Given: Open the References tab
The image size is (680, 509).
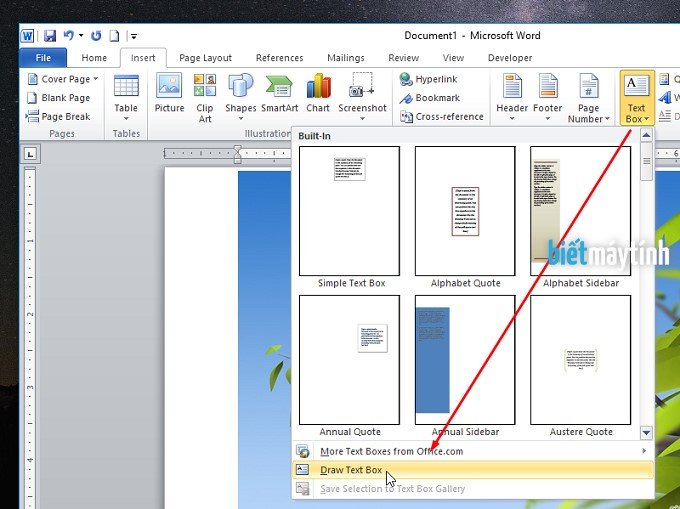Looking at the screenshot, I should pyautogui.click(x=279, y=58).
